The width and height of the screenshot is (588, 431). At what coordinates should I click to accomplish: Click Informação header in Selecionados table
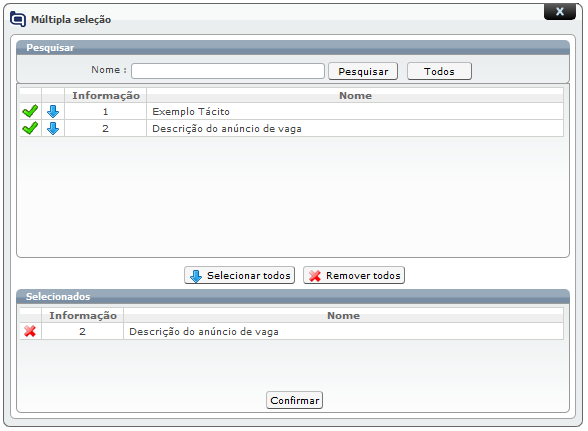[x=83, y=315]
